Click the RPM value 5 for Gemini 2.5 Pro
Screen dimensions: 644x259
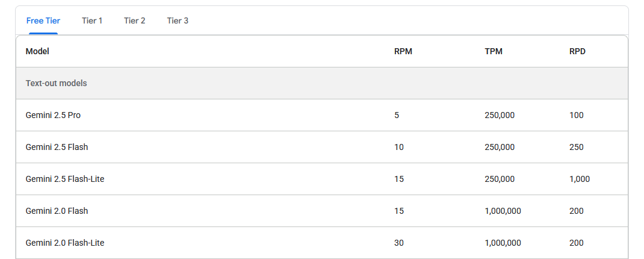point(397,115)
